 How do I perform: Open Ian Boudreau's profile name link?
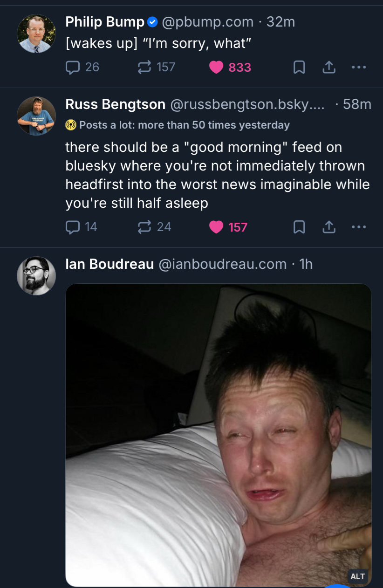(109, 264)
